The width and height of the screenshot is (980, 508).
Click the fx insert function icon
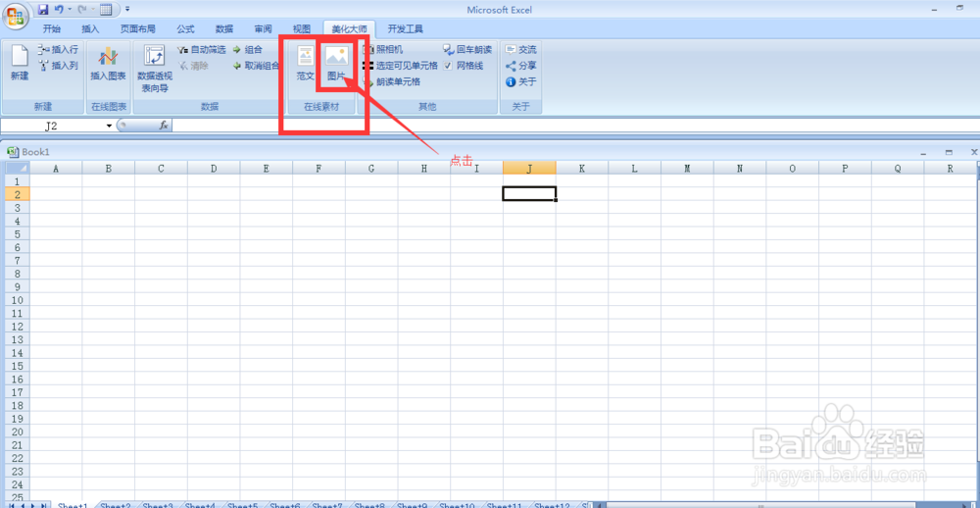pyautogui.click(x=164, y=126)
